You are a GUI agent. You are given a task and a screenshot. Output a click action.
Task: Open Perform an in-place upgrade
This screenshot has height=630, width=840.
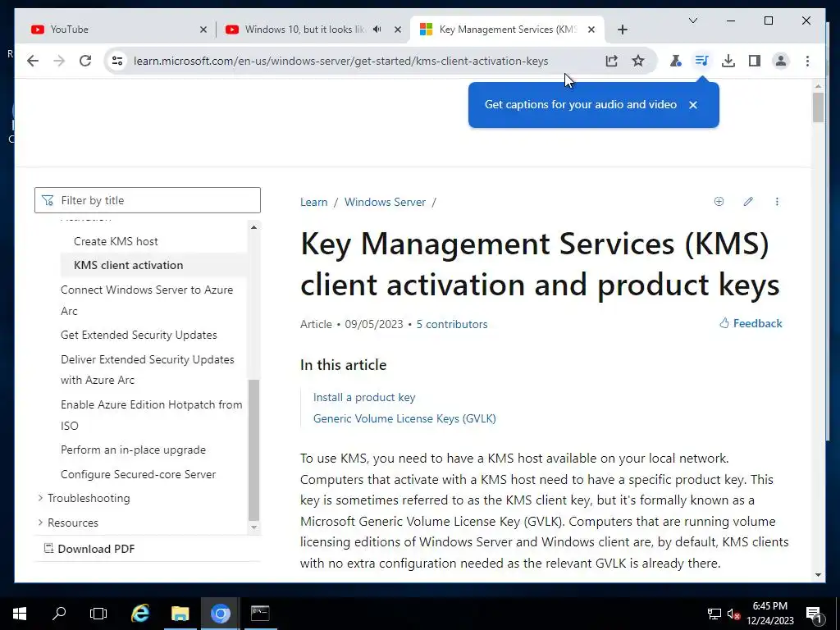tap(133, 450)
